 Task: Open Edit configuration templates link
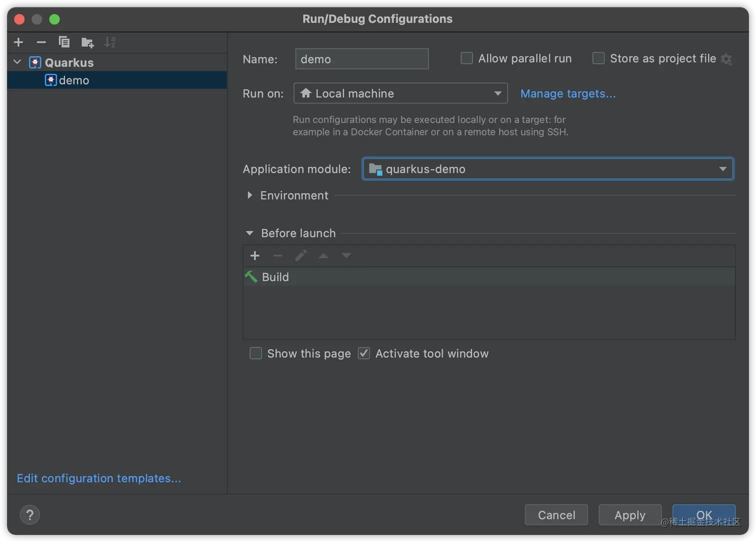pyautogui.click(x=99, y=478)
